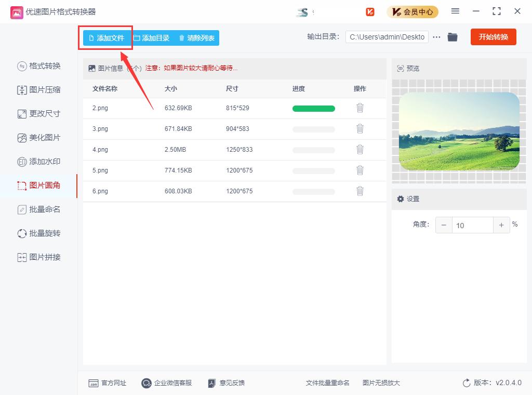Open output folder via folder icon
Viewport: 532px width, 395px height.
pos(453,37)
